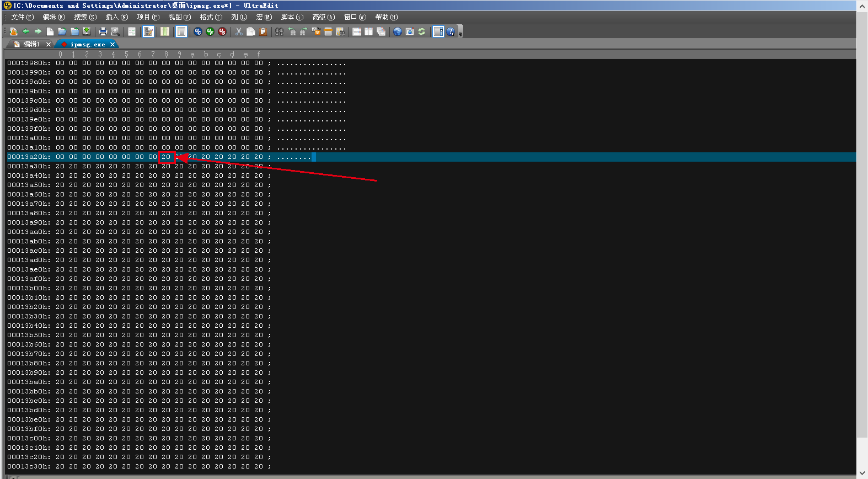Select last byte 20 of row 00013bf0h

click(259, 429)
